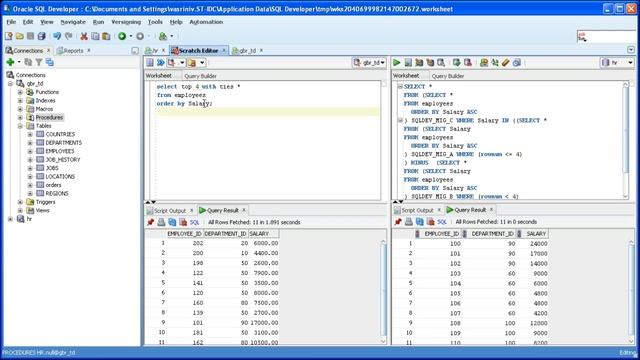Click the green Back navigation arrow
Screen dimensions: 640x360
point(122,36)
